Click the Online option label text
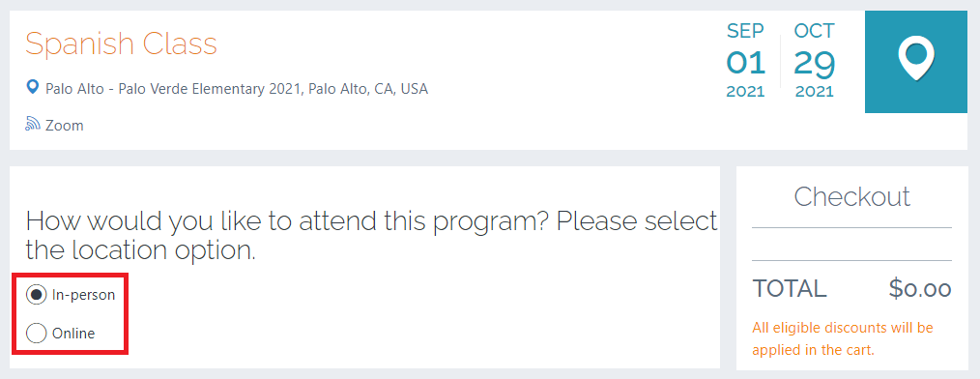The width and height of the screenshot is (980, 379). click(73, 334)
